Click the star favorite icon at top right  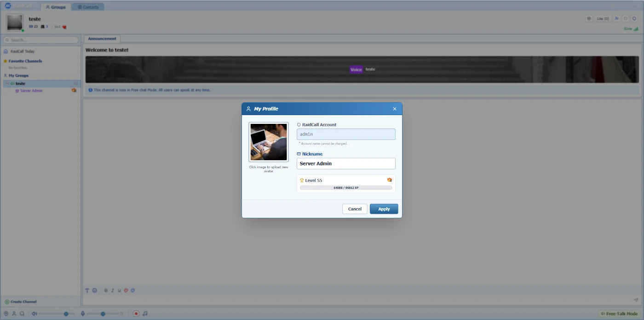pos(626,18)
